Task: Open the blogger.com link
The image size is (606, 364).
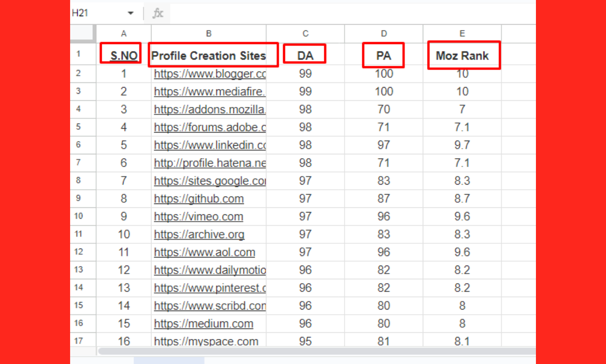Action: (210, 74)
